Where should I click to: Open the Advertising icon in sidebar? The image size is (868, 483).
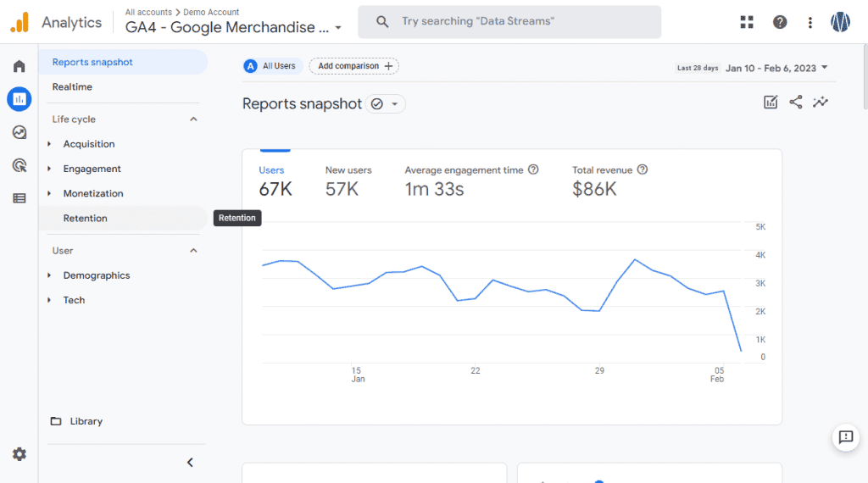(19, 165)
